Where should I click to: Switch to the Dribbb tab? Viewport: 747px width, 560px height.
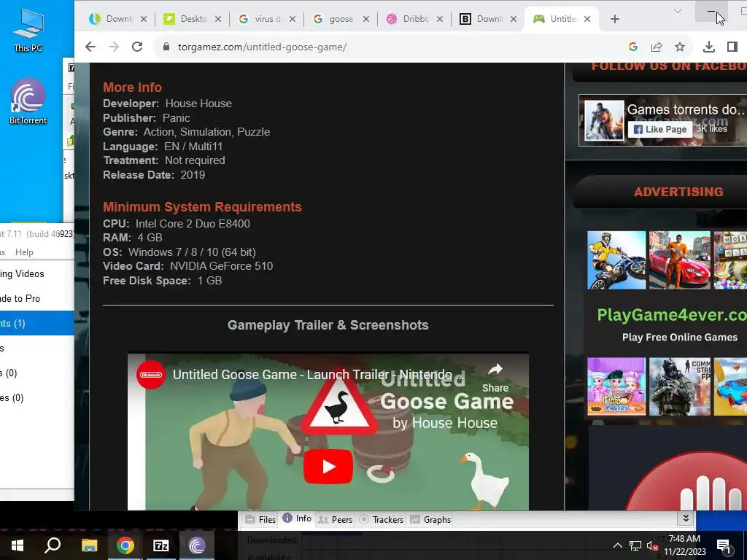click(414, 19)
